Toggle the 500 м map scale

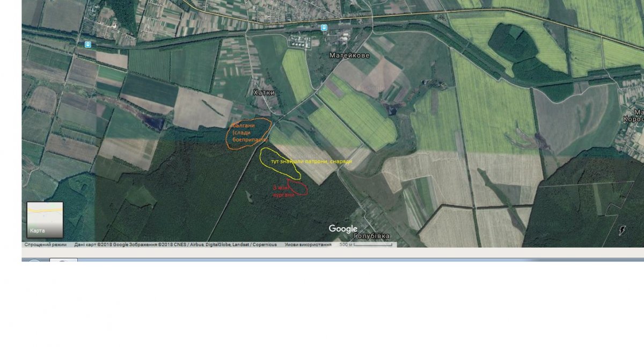[x=367, y=244]
